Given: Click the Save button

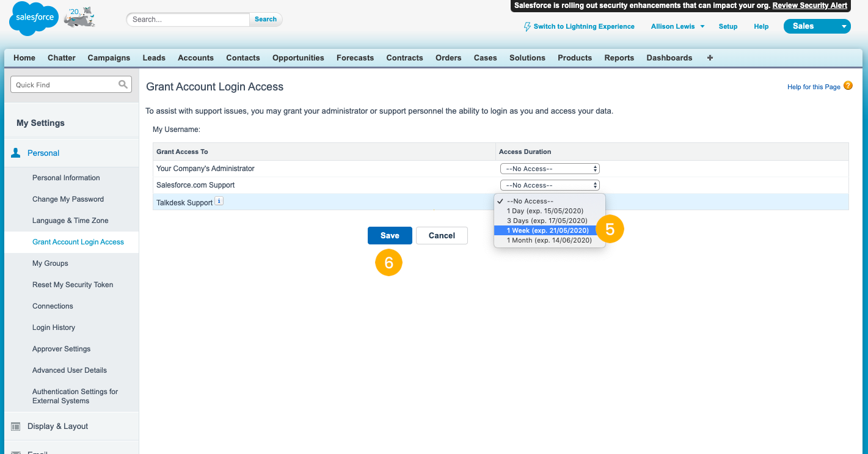Looking at the screenshot, I should [x=390, y=236].
